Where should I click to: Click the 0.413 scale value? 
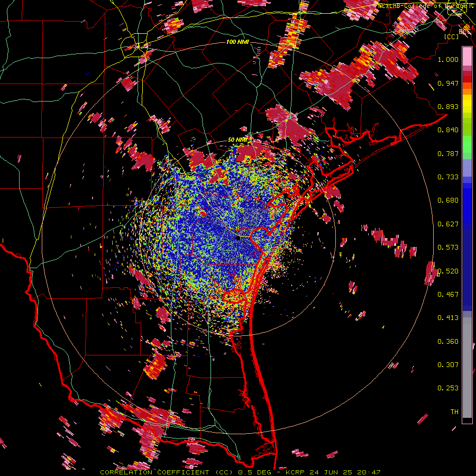448,318
